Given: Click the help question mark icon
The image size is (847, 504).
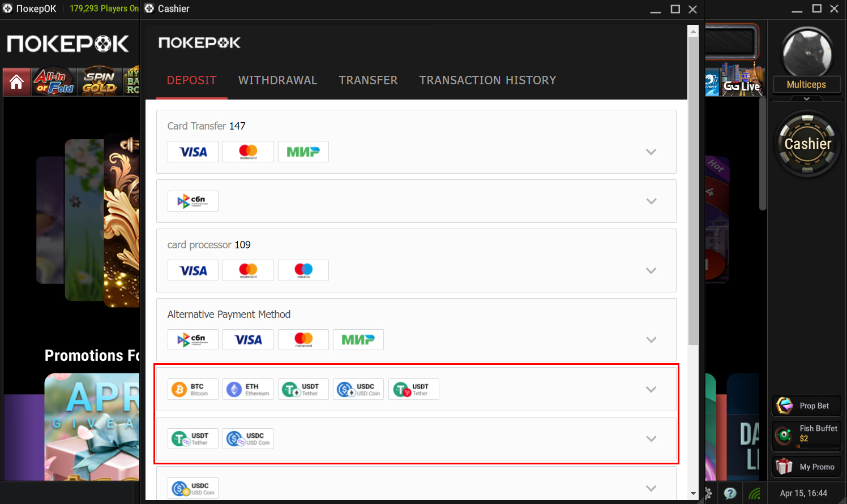Looking at the screenshot, I should (730, 493).
